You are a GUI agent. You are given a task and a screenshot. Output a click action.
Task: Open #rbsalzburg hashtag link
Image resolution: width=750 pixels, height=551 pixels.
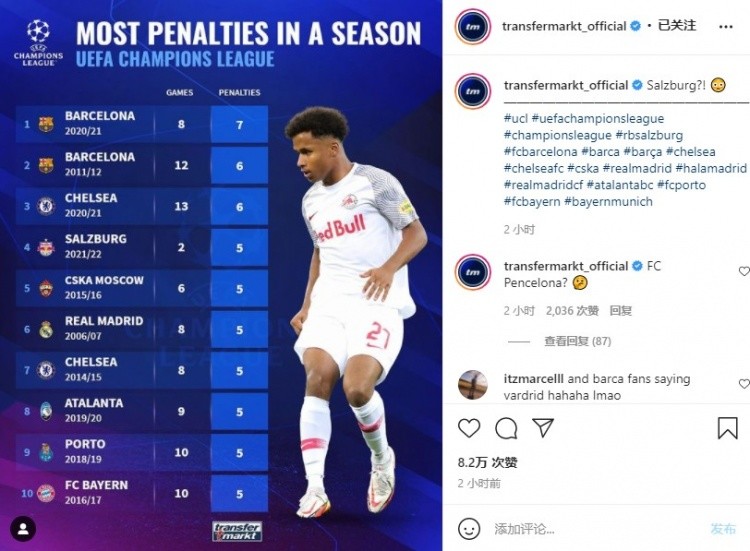[x=649, y=135]
